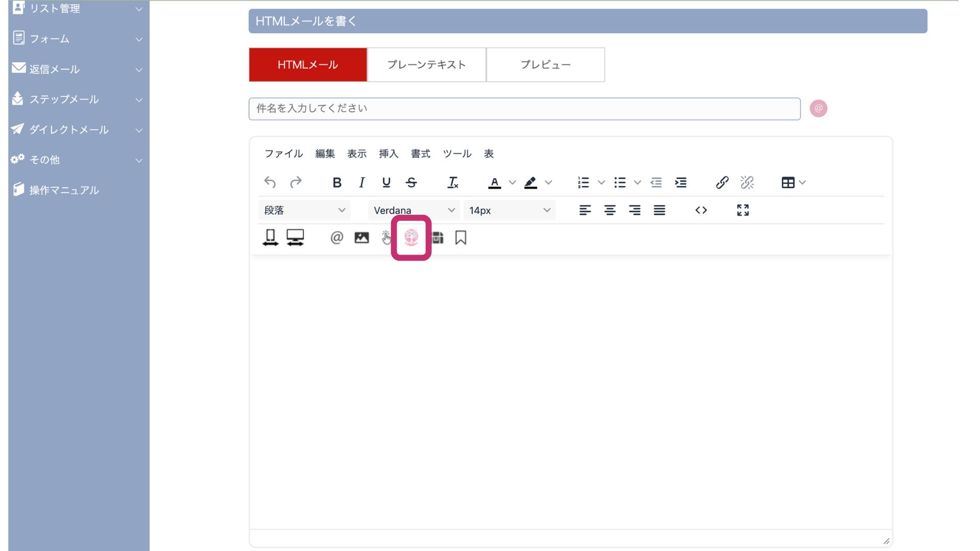This screenshot has height=551, width=980.
Task: Toggle underline formatting
Action: tap(386, 182)
